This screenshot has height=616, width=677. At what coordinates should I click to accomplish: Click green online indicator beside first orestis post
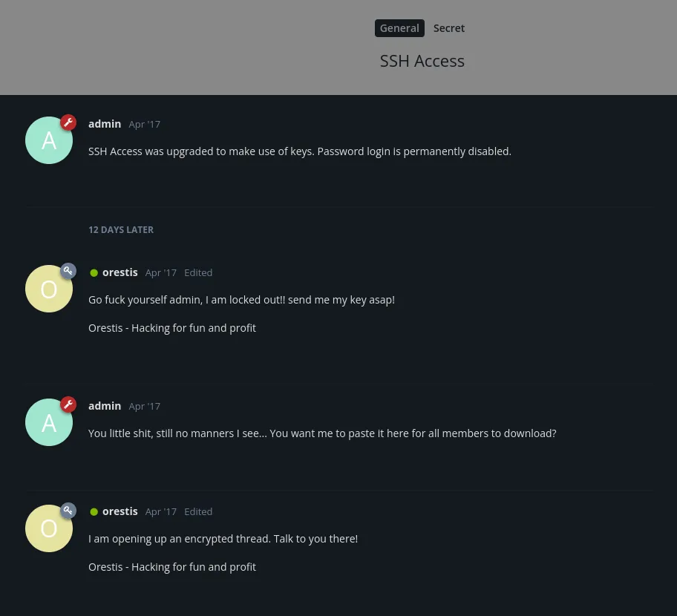tap(94, 273)
